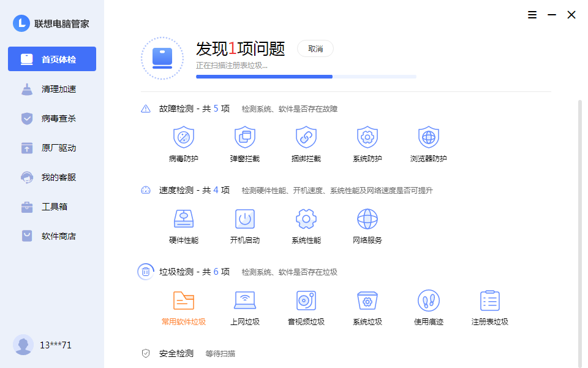The height and width of the screenshot is (368, 588).
Task: Click the large scanning computer icon
Action: (x=162, y=58)
